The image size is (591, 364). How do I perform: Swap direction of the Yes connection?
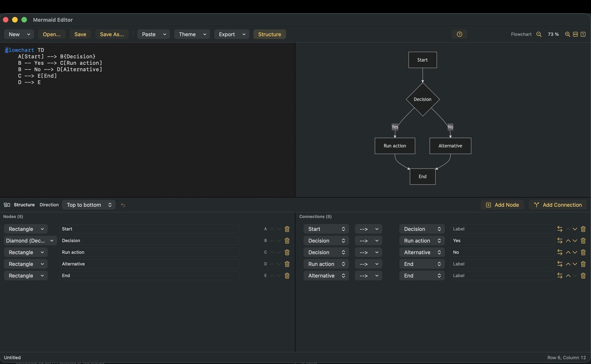[x=560, y=241]
